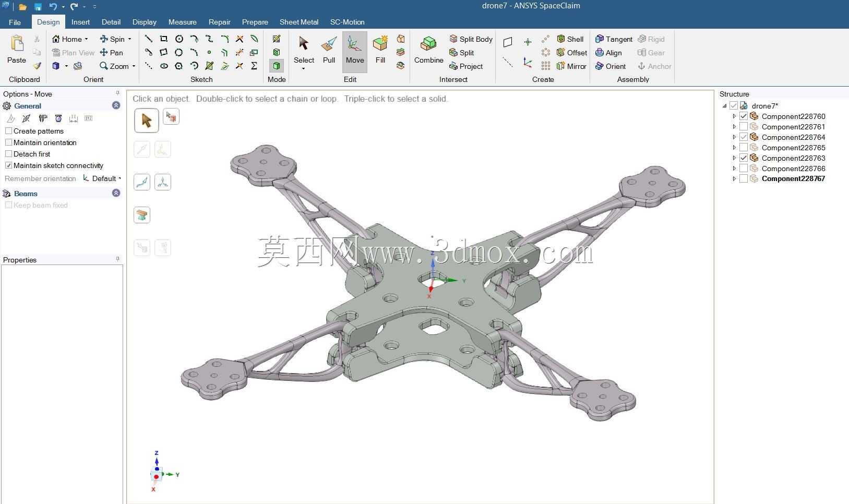Show Component228767 via its checkbox
The height and width of the screenshot is (504, 849).
point(744,178)
